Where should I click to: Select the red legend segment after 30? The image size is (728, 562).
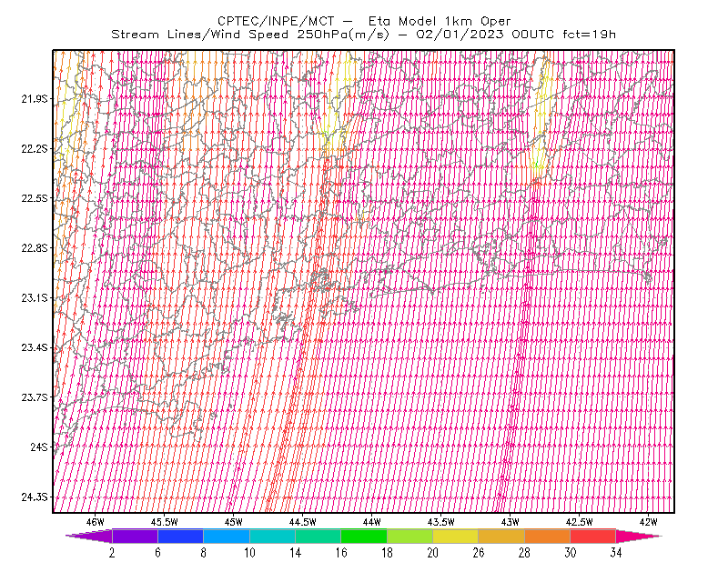click(x=593, y=536)
